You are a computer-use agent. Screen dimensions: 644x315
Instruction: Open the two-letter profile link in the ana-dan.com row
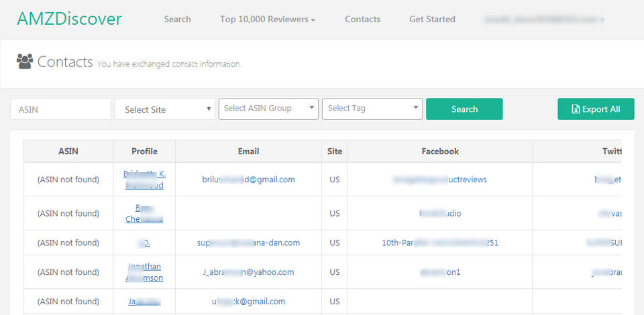click(x=145, y=243)
